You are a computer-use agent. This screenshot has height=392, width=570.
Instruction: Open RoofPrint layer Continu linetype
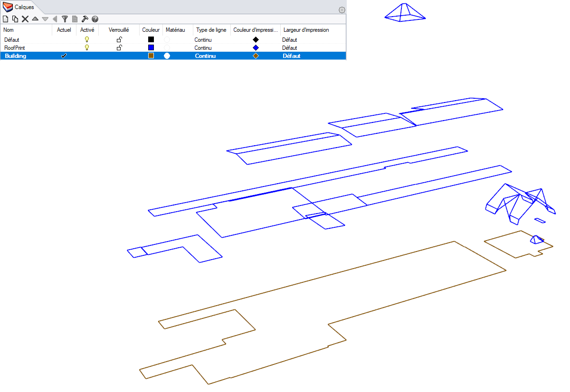coord(203,48)
